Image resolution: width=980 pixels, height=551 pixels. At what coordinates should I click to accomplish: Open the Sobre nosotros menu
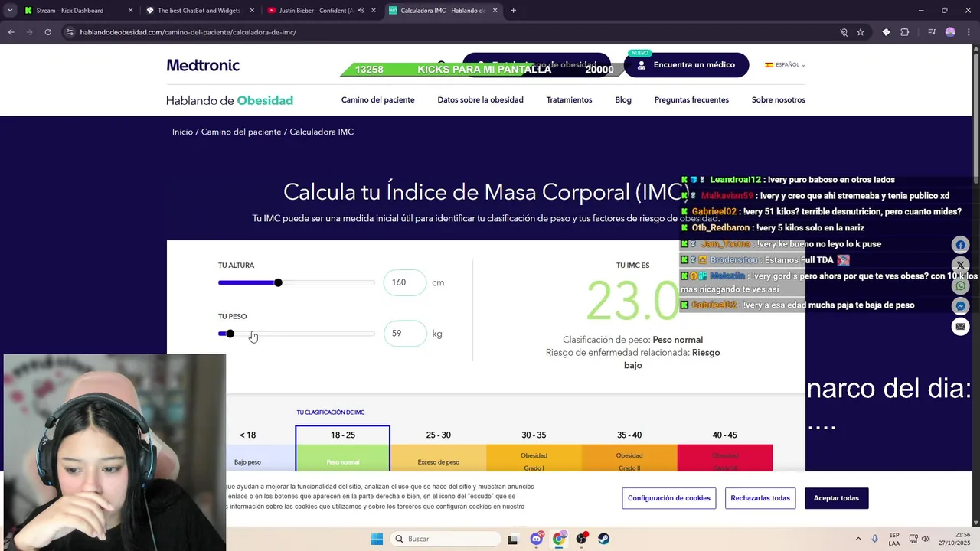point(778,100)
